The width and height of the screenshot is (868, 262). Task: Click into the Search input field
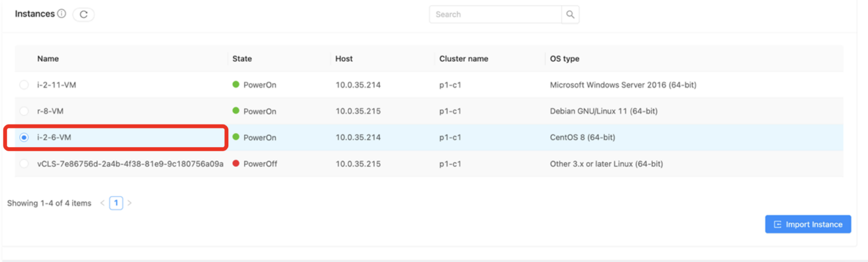point(496,15)
